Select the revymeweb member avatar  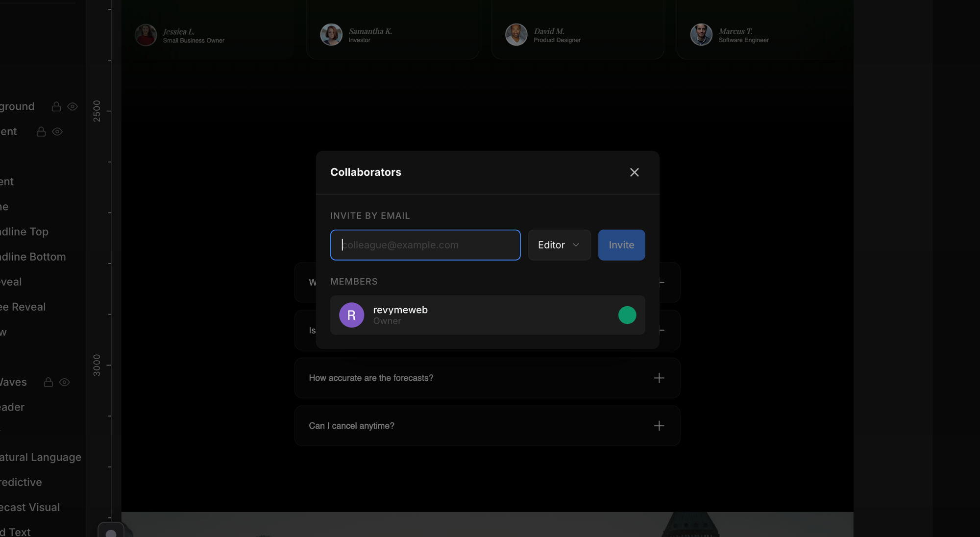[x=351, y=315]
